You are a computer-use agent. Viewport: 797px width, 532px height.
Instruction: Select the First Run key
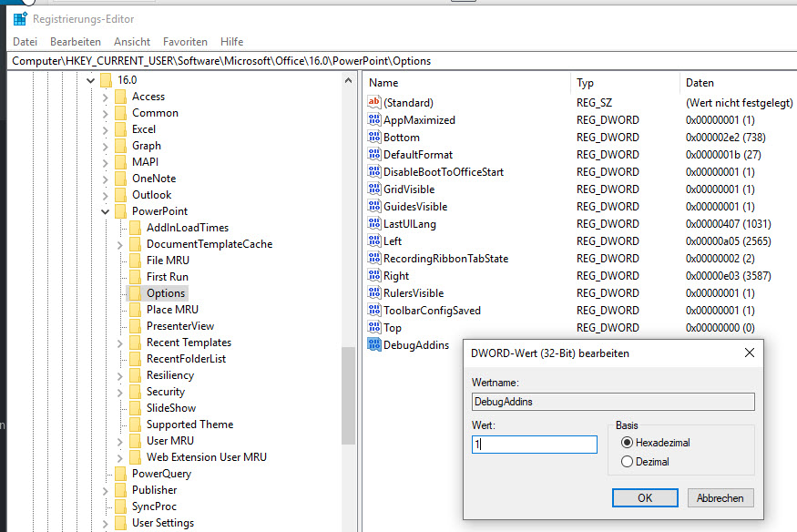click(x=168, y=276)
